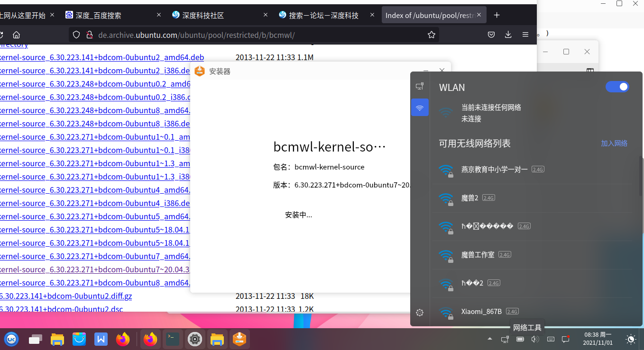This screenshot has width=644, height=350.
Task: Open the visited 0ubuntu7~20.04.3 package link
Action: 95,269
